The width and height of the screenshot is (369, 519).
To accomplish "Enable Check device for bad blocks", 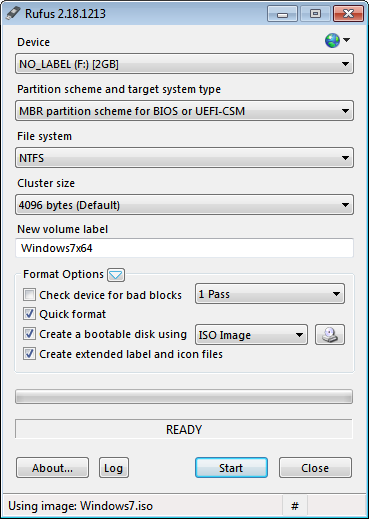I will pos(29,295).
